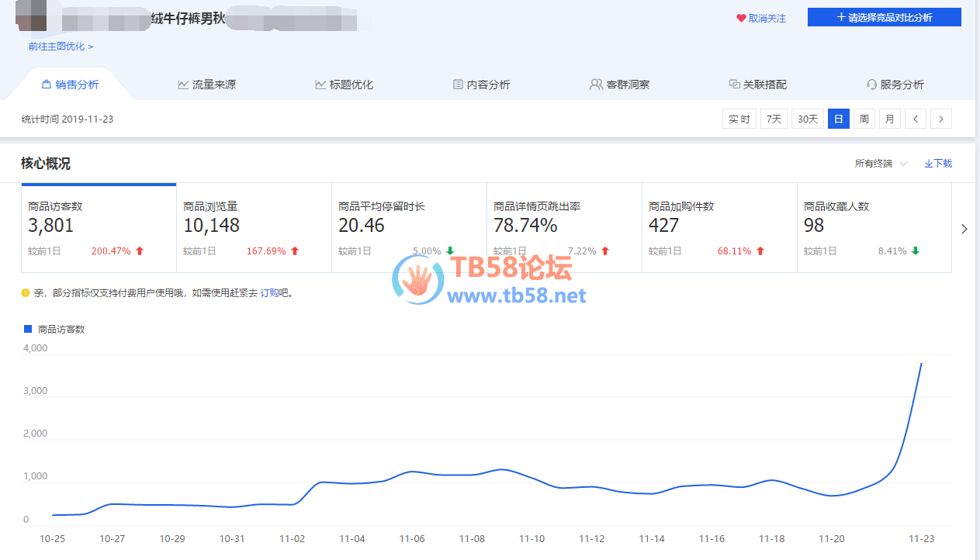Click the 客群洞察 people icon
Screen dimensions: 980x560
(x=596, y=85)
